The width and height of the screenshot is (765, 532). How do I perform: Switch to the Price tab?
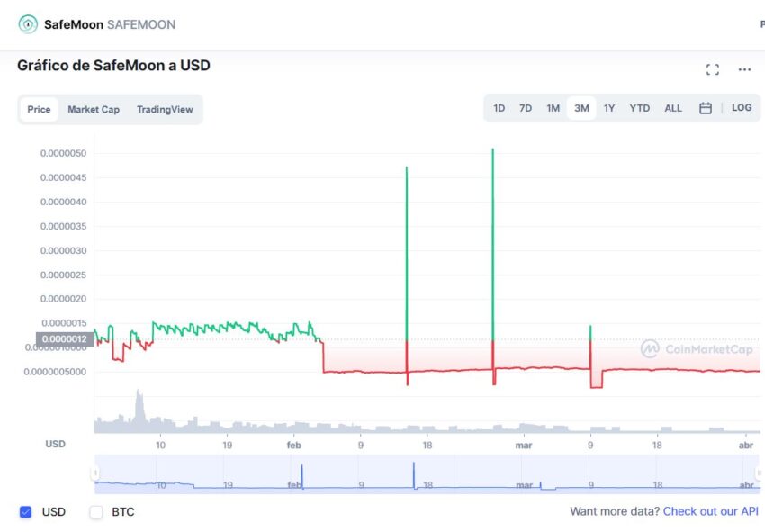(x=39, y=110)
